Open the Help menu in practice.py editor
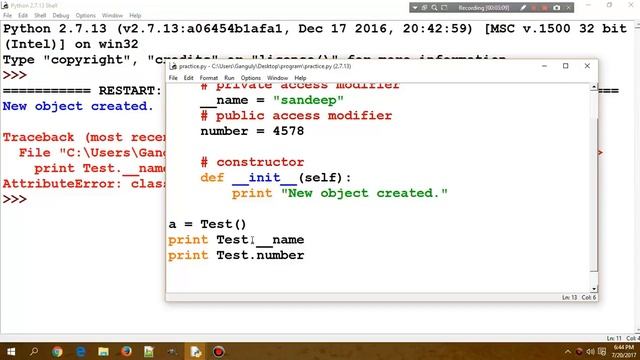This screenshot has width=640, height=360. 300,78
